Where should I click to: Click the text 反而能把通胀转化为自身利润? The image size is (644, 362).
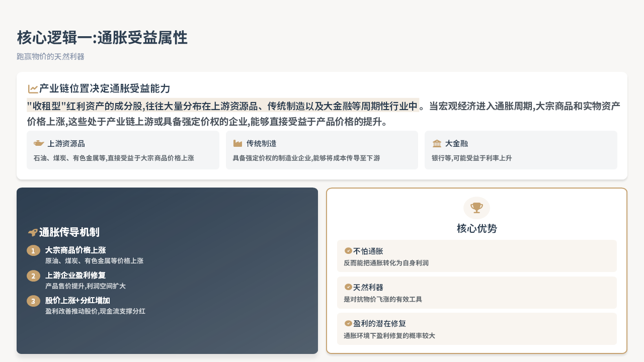click(386, 263)
